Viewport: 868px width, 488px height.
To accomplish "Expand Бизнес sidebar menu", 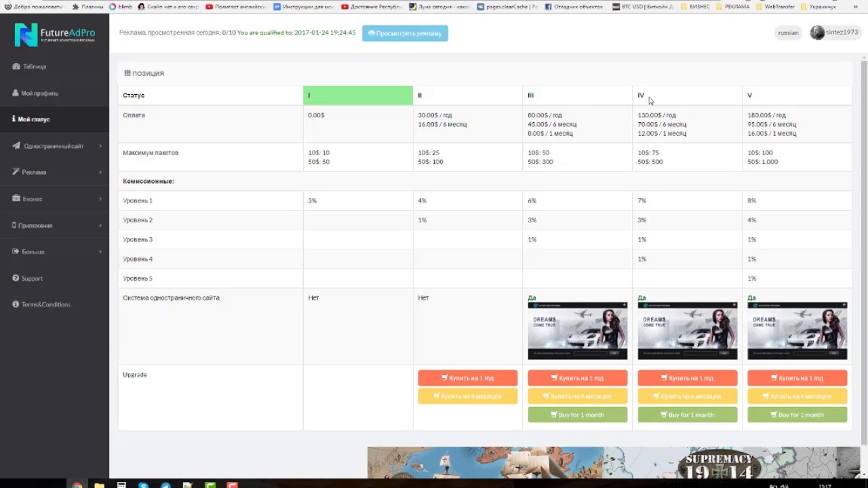I will pyautogui.click(x=54, y=199).
